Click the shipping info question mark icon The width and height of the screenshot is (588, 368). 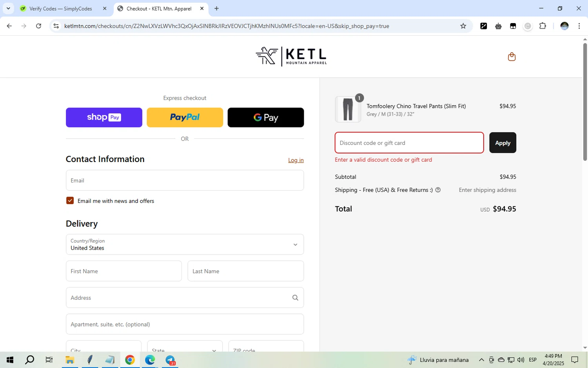click(438, 190)
